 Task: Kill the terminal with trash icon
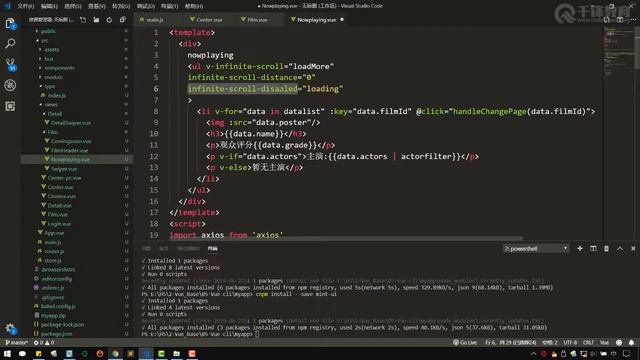[606, 248]
